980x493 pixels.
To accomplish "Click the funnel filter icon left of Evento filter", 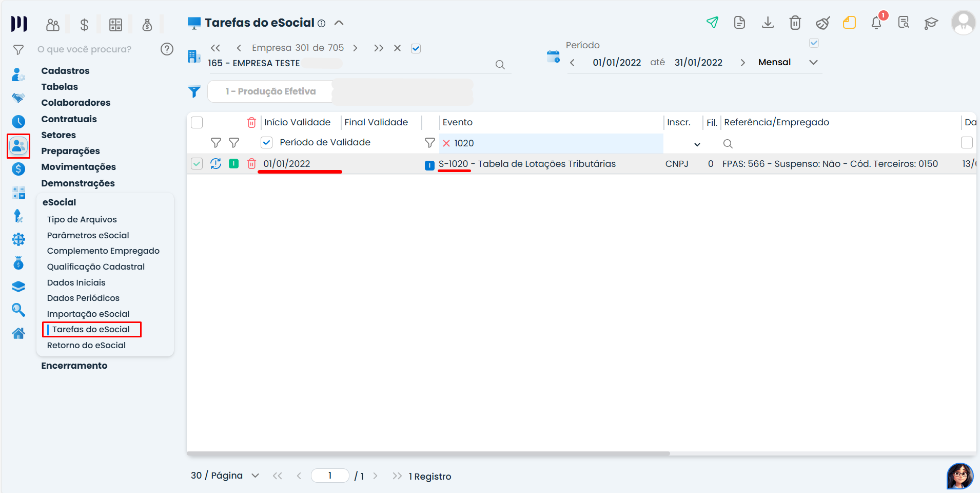I will pyautogui.click(x=429, y=142).
